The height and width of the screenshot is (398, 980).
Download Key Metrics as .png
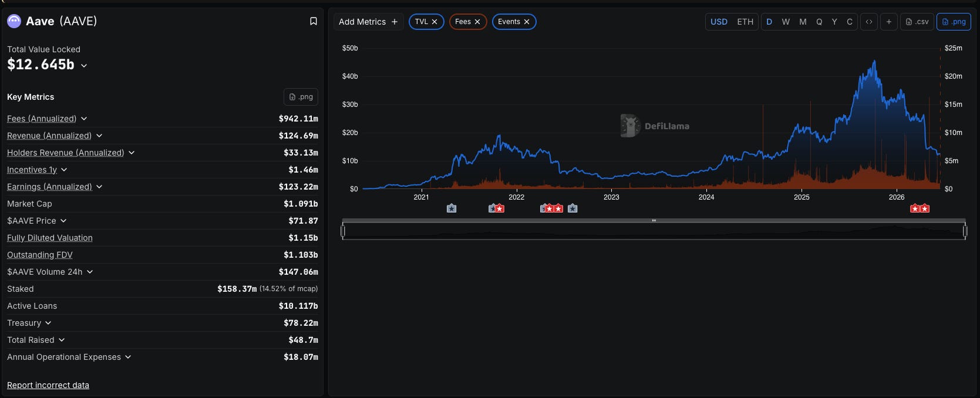tap(301, 97)
